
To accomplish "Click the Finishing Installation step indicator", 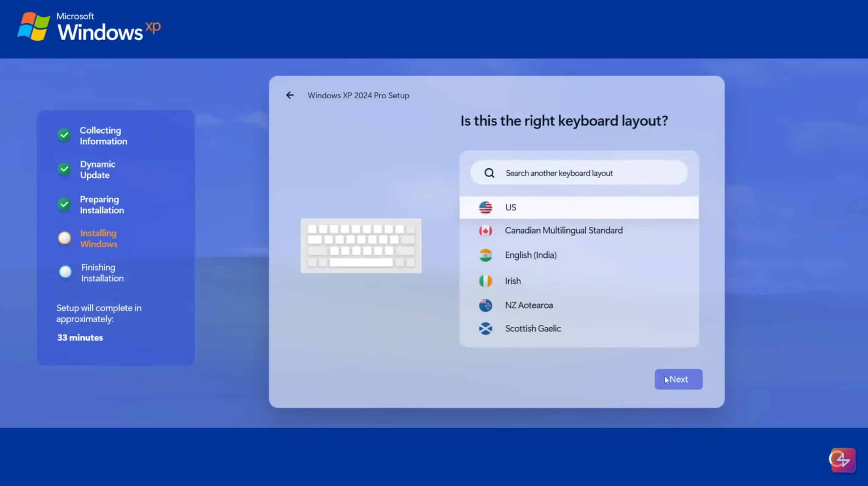I will click(x=65, y=272).
